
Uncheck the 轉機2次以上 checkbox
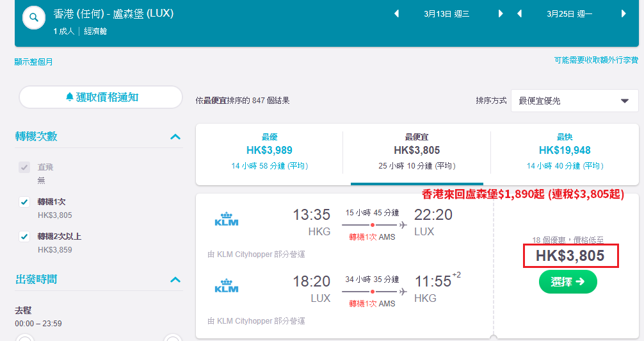click(24, 236)
